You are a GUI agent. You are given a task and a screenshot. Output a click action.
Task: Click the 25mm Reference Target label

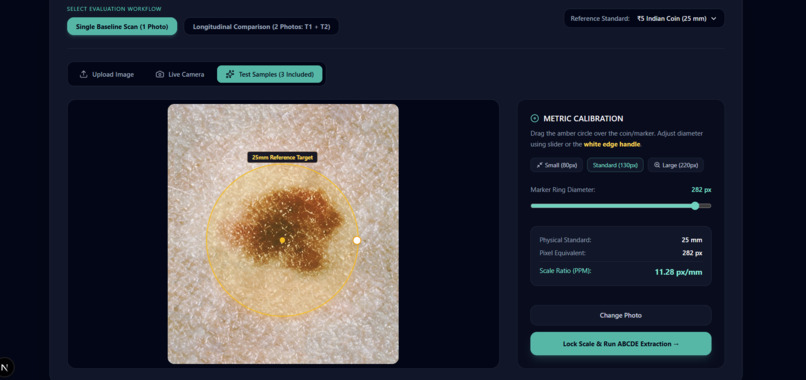pos(282,157)
